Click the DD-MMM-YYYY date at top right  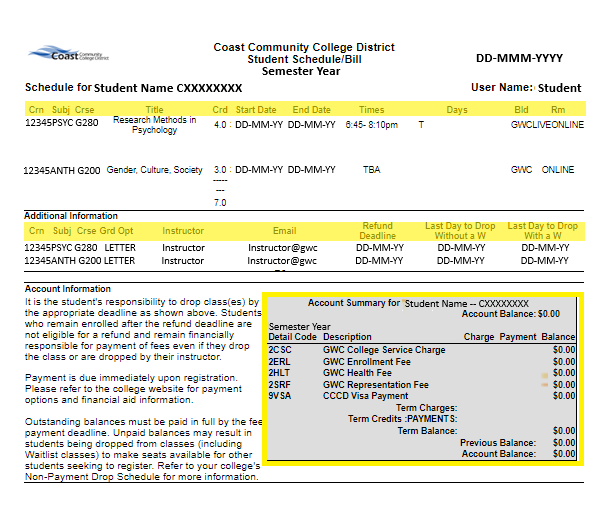(x=519, y=58)
